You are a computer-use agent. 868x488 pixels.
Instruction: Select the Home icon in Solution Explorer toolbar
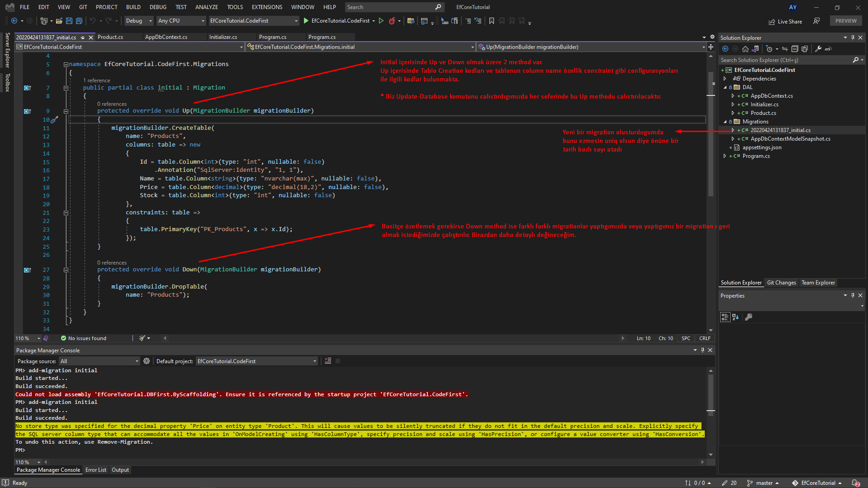(745, 49)
